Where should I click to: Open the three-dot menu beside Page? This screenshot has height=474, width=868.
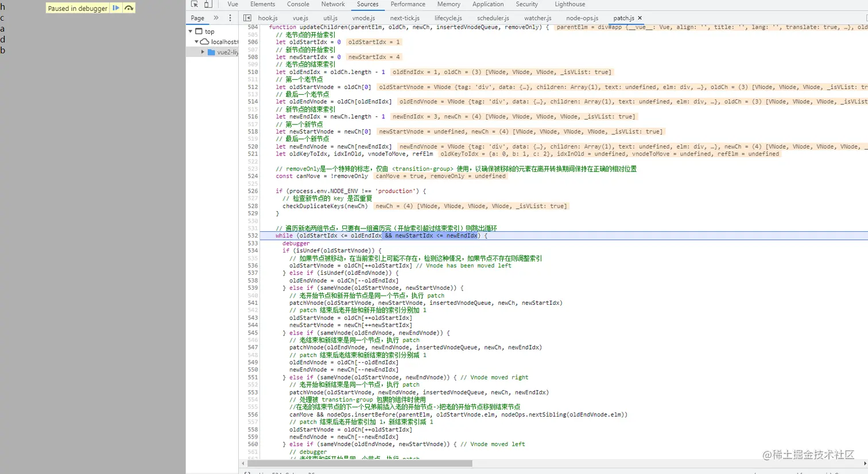[230, 18]
